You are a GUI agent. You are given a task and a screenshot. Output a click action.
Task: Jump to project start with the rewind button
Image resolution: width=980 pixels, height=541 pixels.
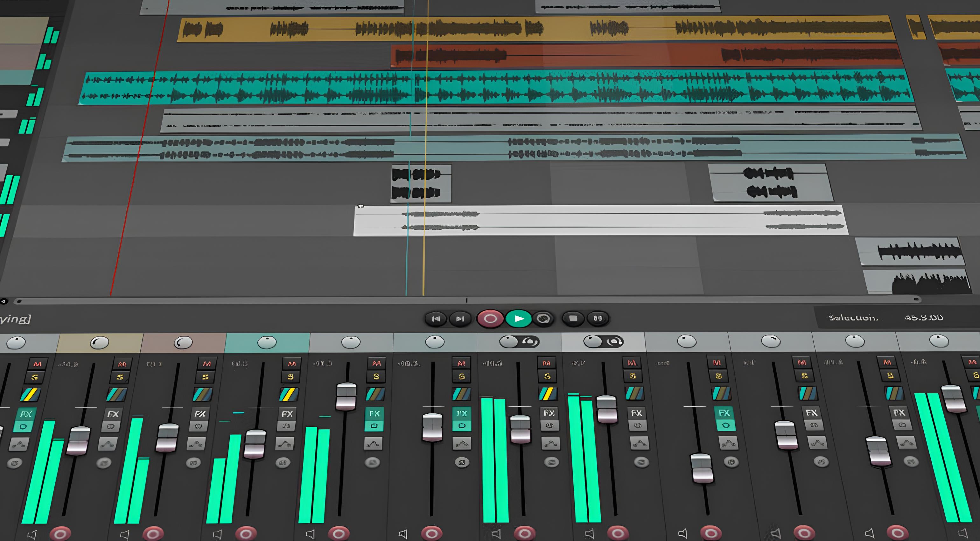coord(436,319)
